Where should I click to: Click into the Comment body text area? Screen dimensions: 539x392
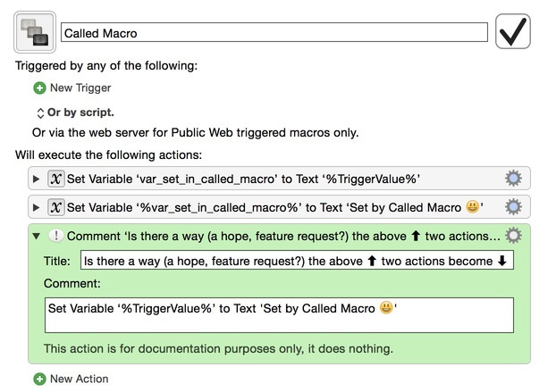point(279,315)
